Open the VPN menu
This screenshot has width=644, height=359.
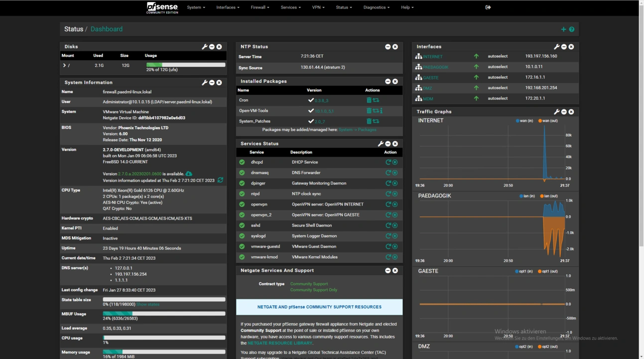(318, 7)
